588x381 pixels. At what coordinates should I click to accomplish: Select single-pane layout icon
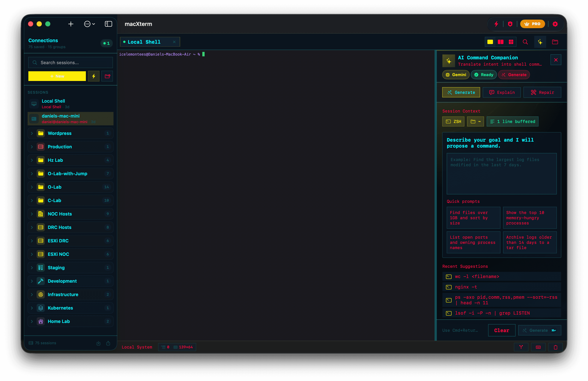click(490, 42)
